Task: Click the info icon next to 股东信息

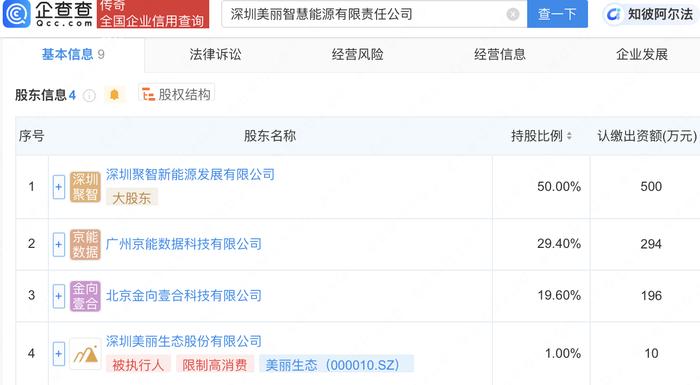Action: (89, 95)
